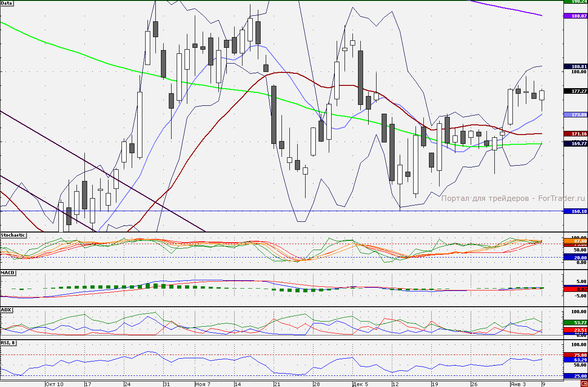Select the Дек 5 date on time axis
This screenshot has width=588, height=387.
(x=360, y=384)
